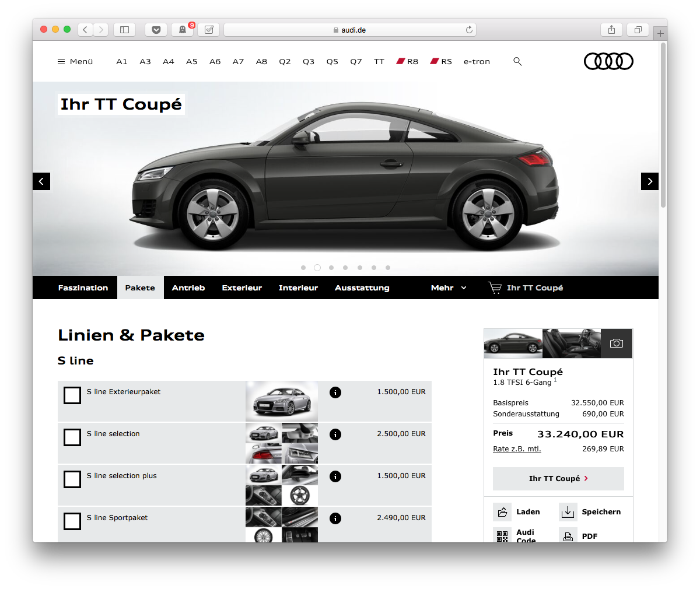Click the Laden folder icon

tap(502, 512)
